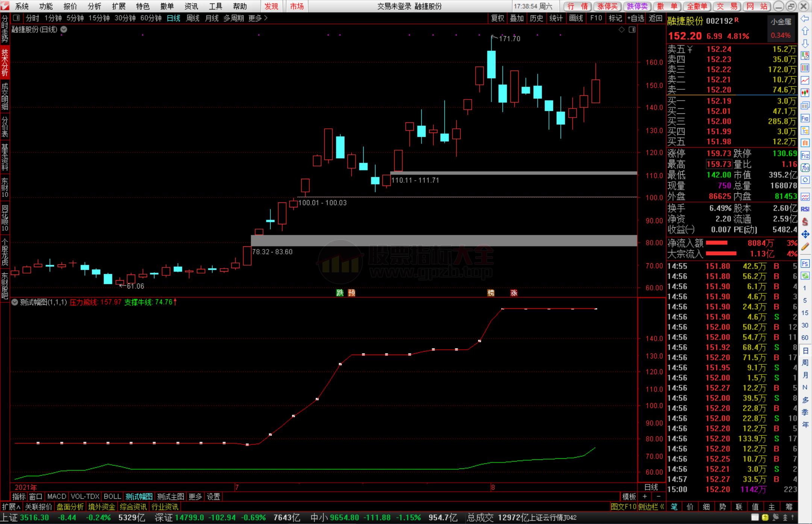Screen dimensions: 812x524
Task: Click the back arrow in right sidebar
Action: [x=805, y=19]
